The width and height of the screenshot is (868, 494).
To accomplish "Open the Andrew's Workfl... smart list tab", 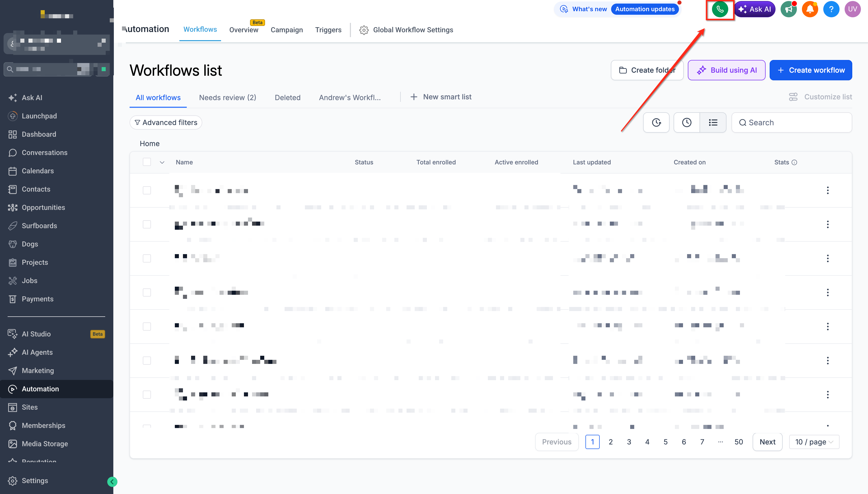I will tap(350, 98).
